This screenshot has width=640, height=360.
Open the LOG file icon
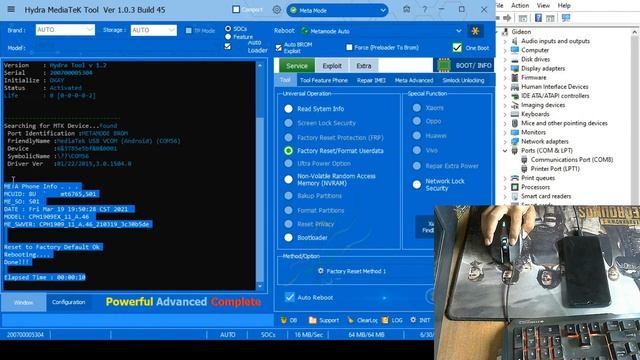[385, 320]
